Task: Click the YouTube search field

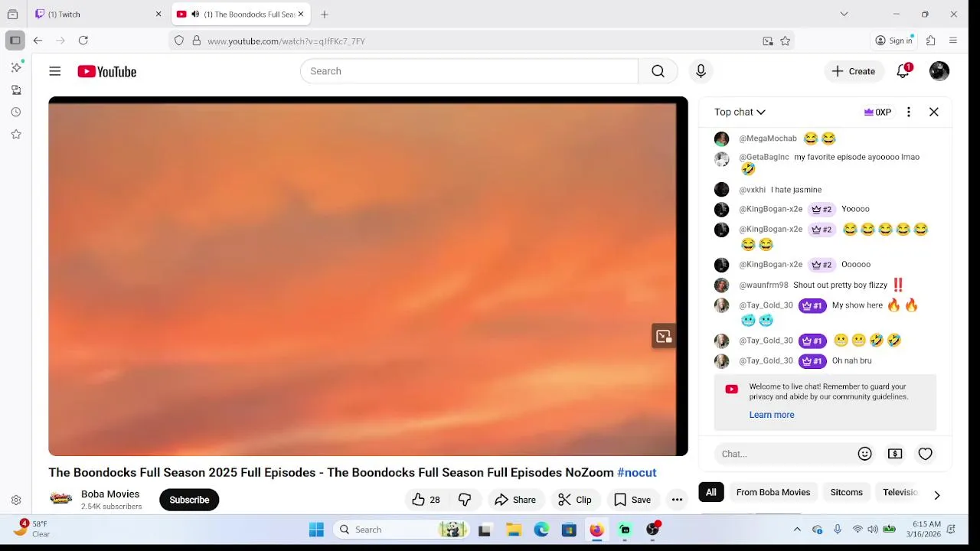Action: (469, 71)
